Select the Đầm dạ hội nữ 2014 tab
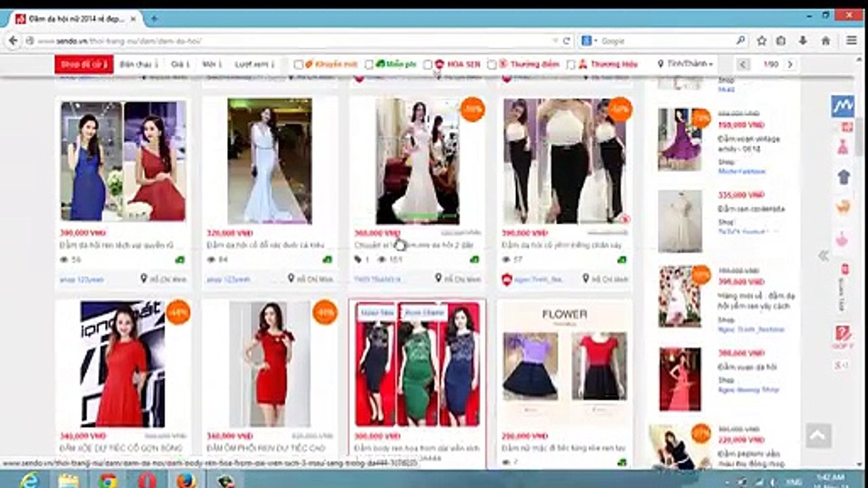The image size is (868, 488). (x=75, y=19)
